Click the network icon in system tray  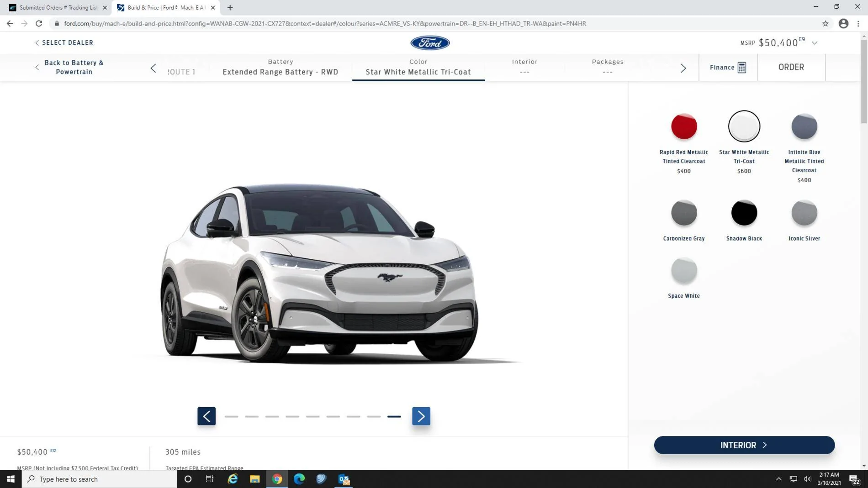click(x=793, y=479)
